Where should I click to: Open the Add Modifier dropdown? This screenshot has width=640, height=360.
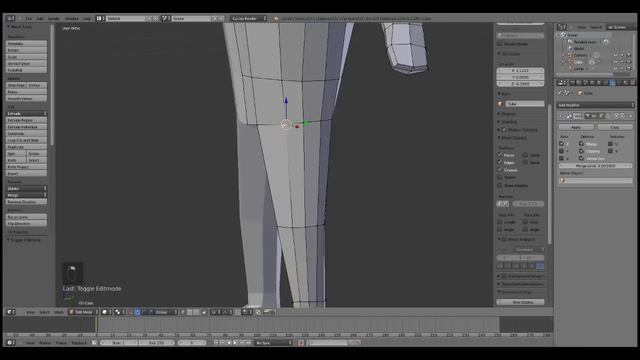[x=595, y=105]
